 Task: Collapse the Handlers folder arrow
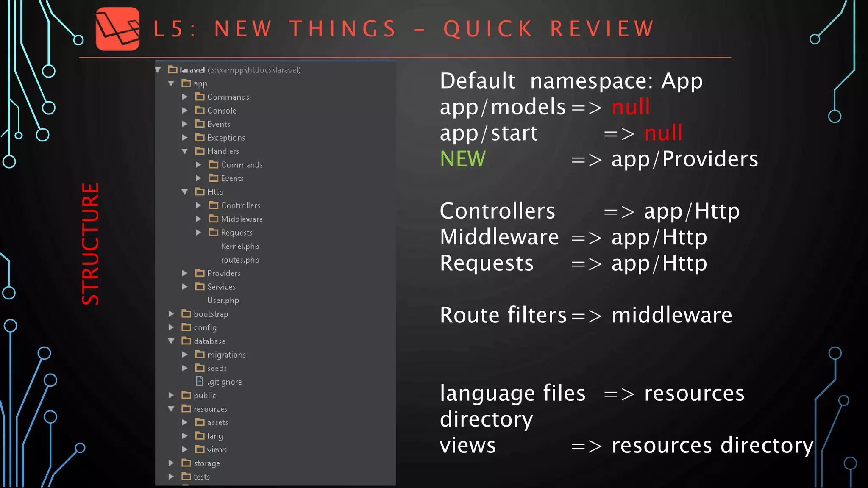pos(185,151)
